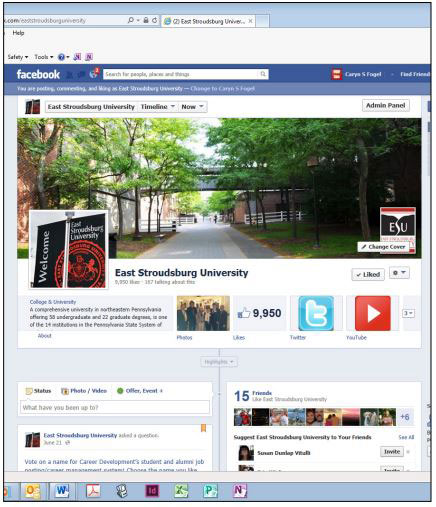Click the search magnifier in Facebook search box
Viewport: 436px width, 507px height.
click(x=263, y=74)
